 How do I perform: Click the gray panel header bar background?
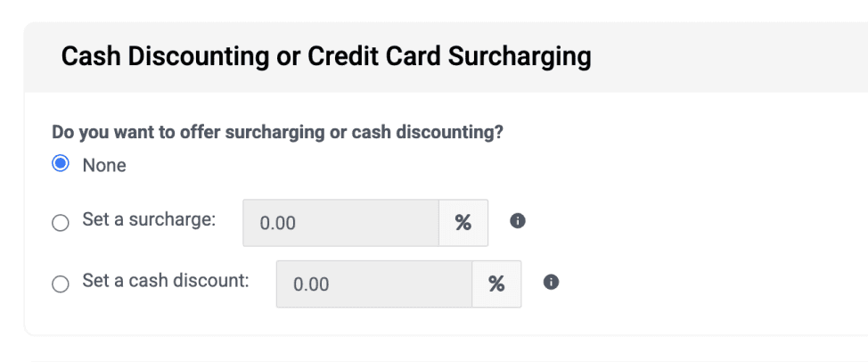tap(720, 58)
